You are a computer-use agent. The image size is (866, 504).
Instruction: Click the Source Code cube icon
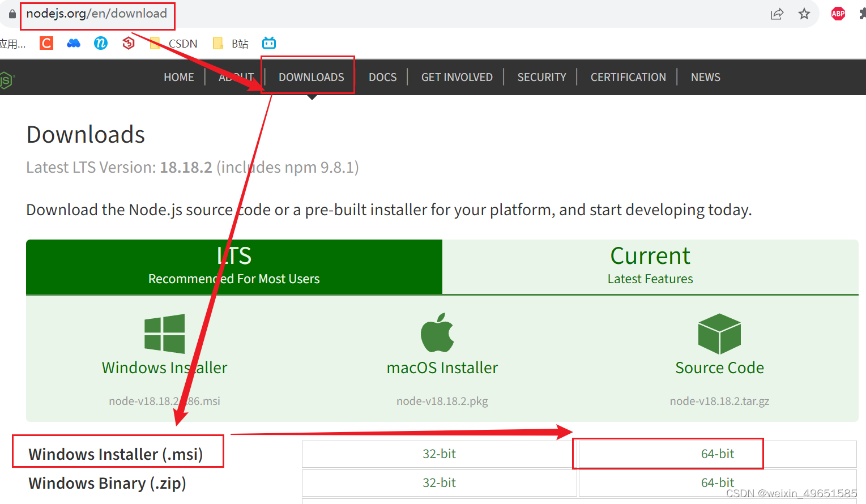click(x=719, y=334)
